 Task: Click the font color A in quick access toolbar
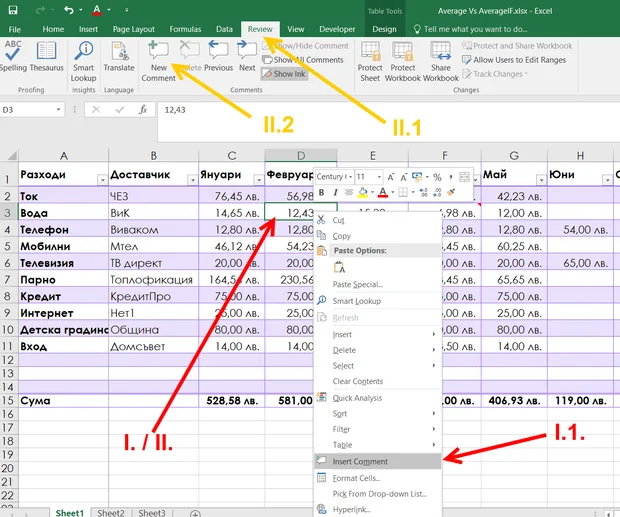click(97, 10)
